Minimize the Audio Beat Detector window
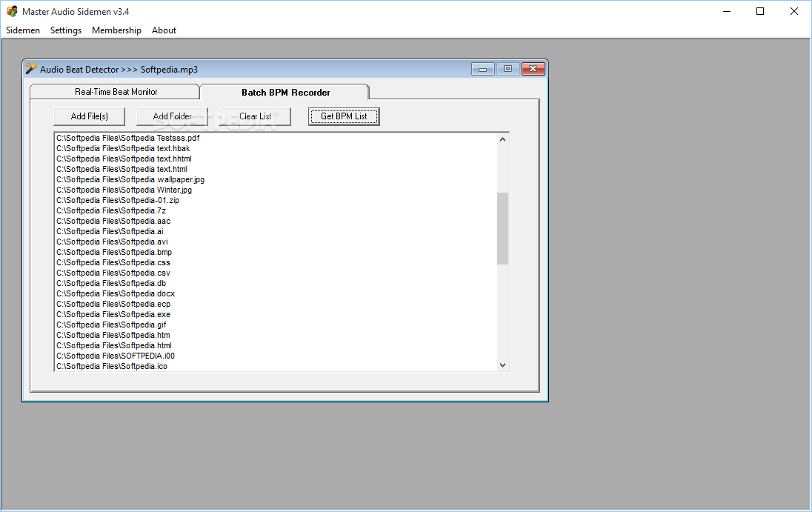Screen dimensions: 812x512 click(x=482, y=69)
